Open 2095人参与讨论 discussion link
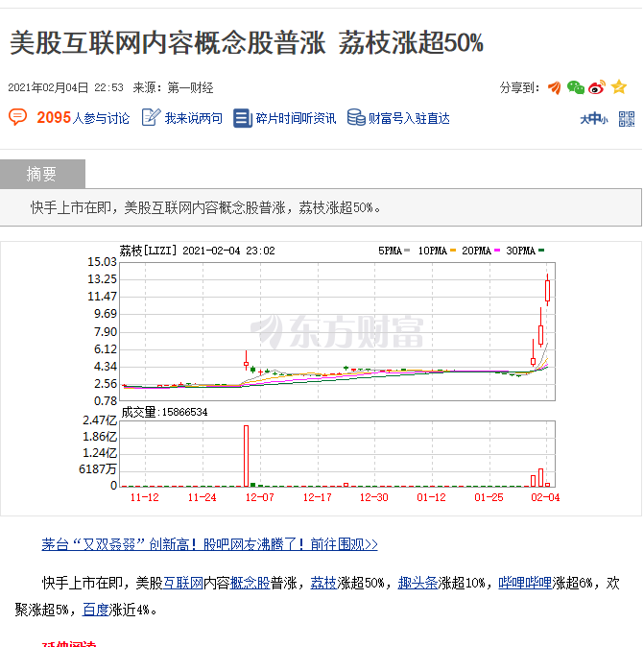Screen dimensions: 644x647 coord(83,118)
